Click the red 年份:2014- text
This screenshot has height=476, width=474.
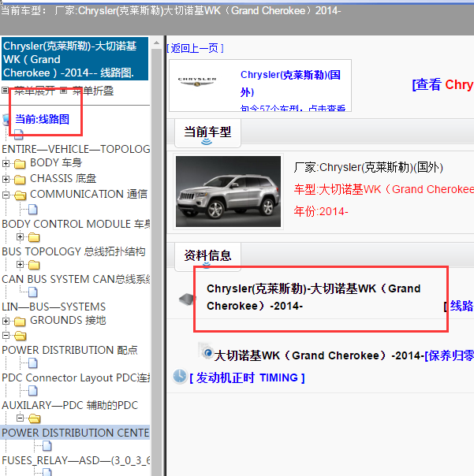click(321, 211)
